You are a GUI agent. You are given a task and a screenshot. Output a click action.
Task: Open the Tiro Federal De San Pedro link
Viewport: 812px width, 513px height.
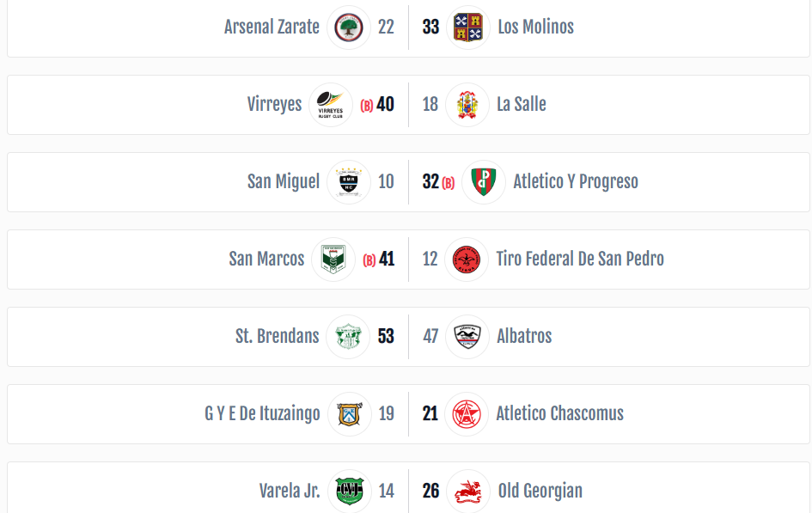580,259
